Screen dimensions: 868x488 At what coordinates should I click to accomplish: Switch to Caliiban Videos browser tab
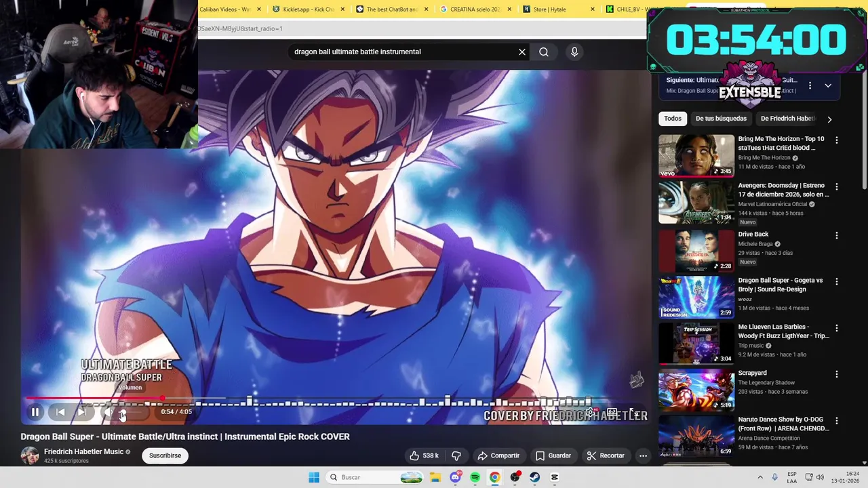point(226,9)
